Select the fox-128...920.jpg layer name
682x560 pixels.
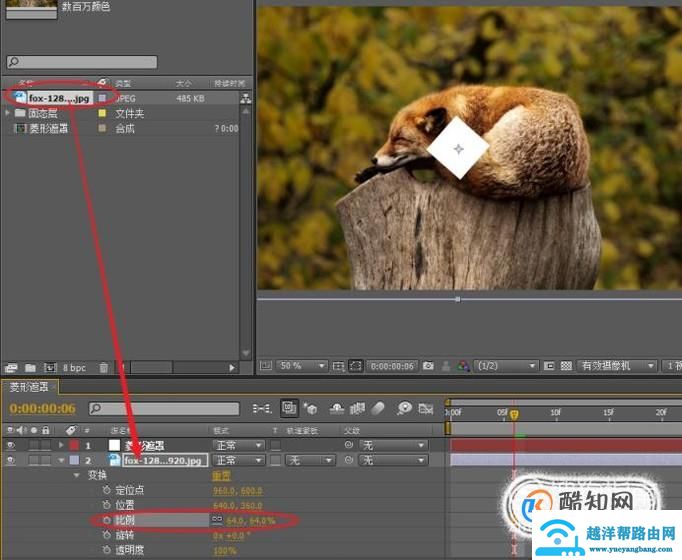click(164, 460)
